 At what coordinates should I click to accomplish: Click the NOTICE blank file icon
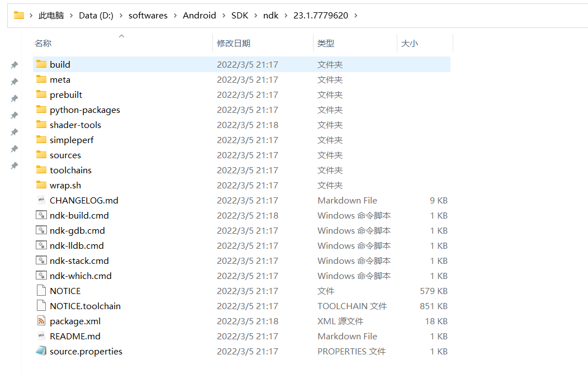(41, 290)
